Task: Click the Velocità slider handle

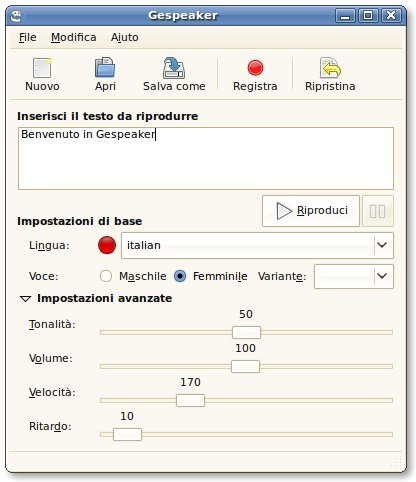Action: [x=190, y=400]
